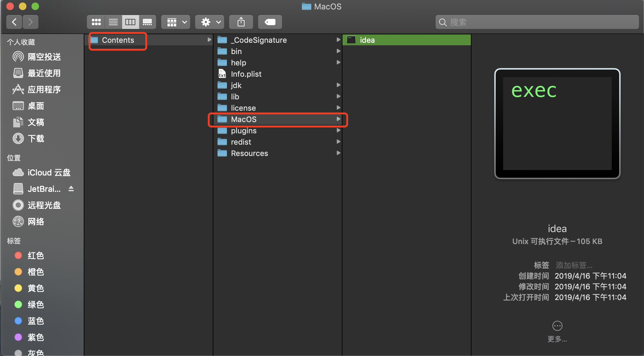The width and height of the screenshot is (644, 356).
Task: Select the idea executable file
Action: [407, 40]
